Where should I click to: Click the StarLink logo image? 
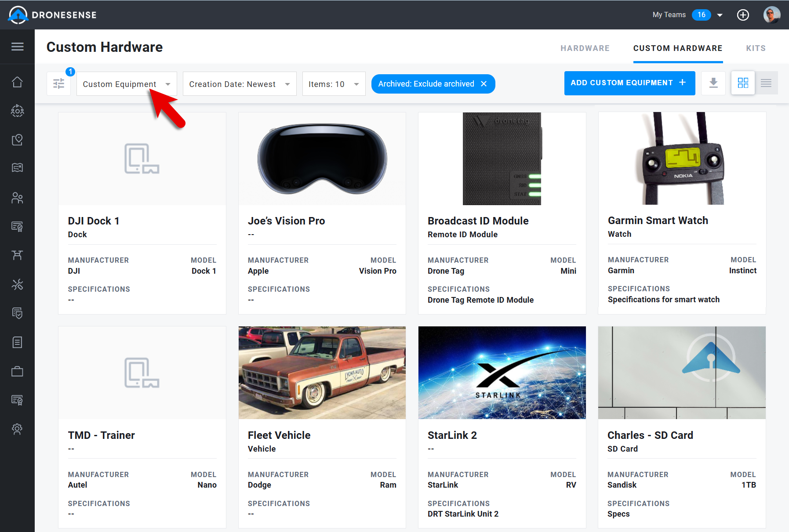(x=502, y=373)
